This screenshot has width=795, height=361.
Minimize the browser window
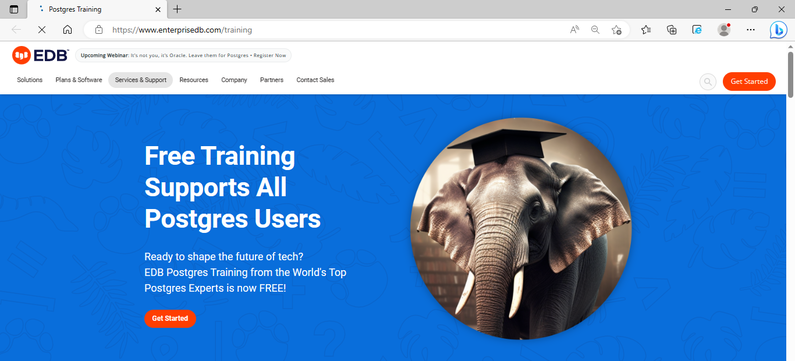(728, 9)
